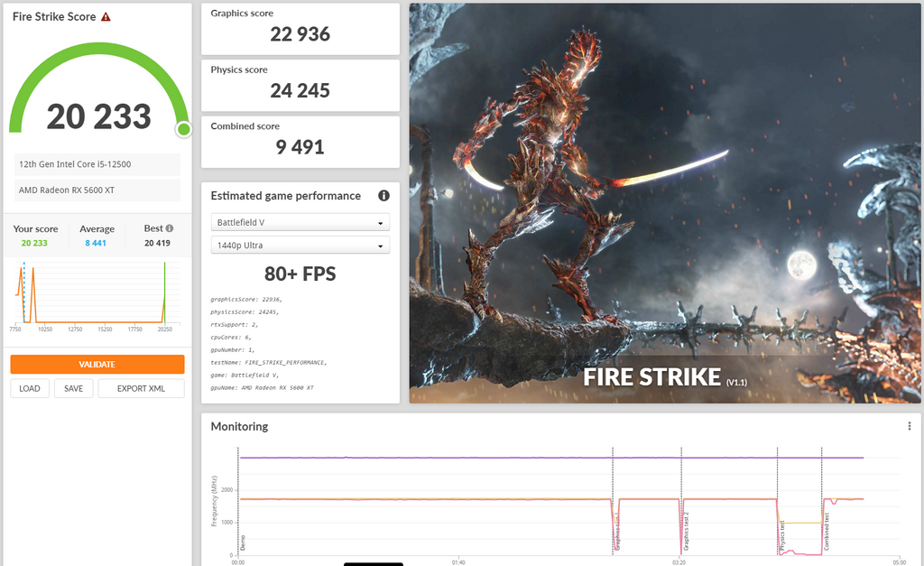Click the red warning triangle beside Fire Strike Score
The height and width of the screenshot is (566, 924).
pos(106,17)
